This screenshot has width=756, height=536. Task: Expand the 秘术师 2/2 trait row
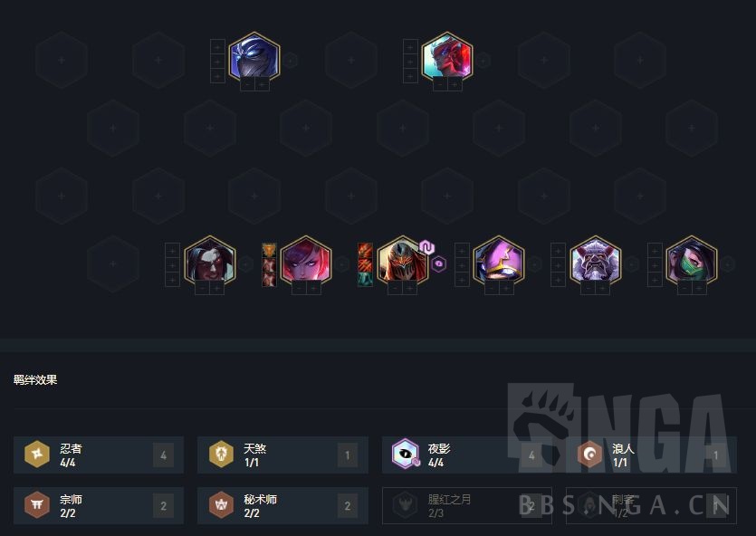(x=282, y=505)
